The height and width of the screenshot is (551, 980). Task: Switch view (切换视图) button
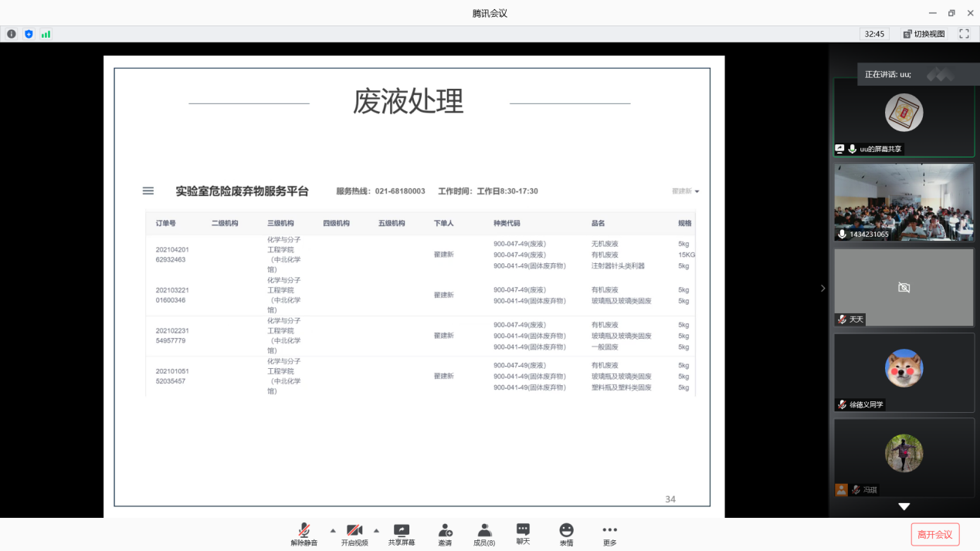tap(924, 34)
